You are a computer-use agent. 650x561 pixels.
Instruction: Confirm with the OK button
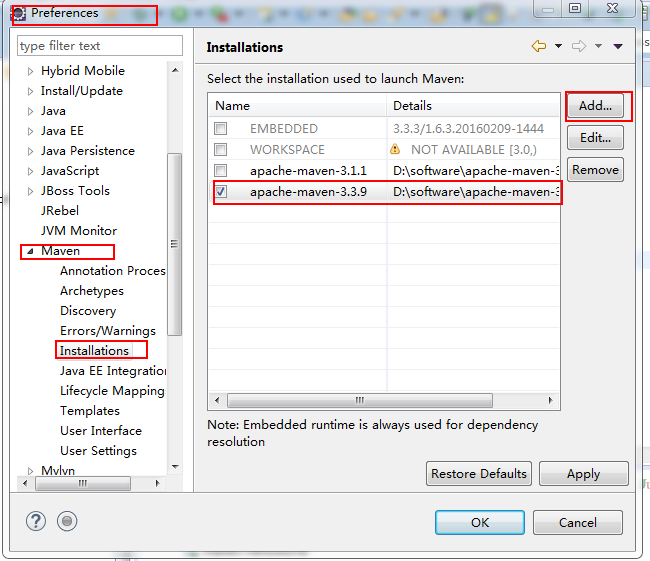(480, 522)
